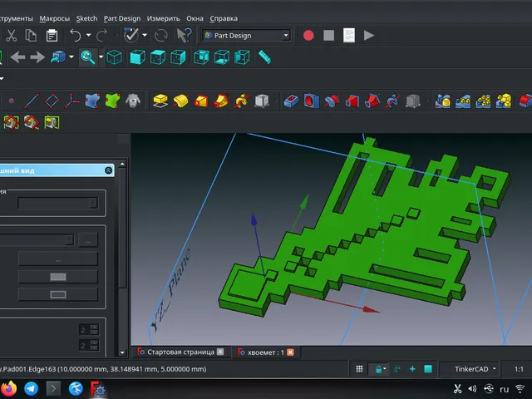Create a local coordinate system
This screenshot has width=532, height=399.
pos(72,101)
